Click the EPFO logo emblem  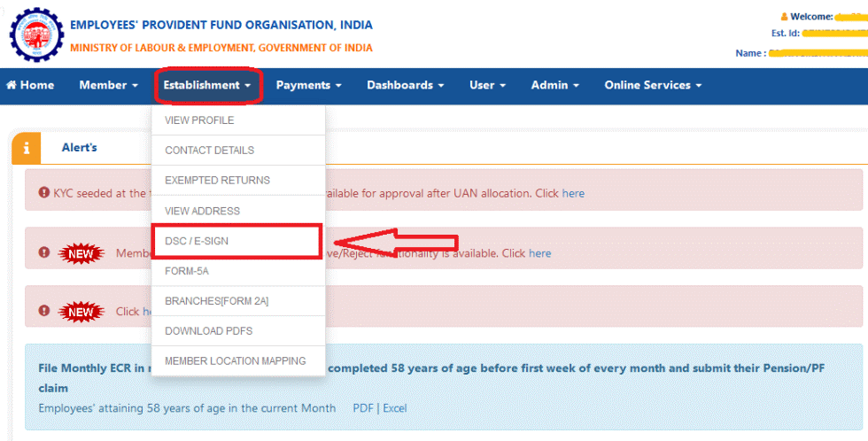[36, 35]
